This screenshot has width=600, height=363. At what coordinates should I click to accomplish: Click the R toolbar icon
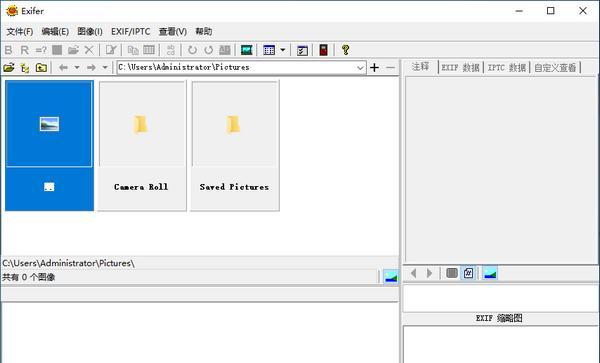click(24, 50)
